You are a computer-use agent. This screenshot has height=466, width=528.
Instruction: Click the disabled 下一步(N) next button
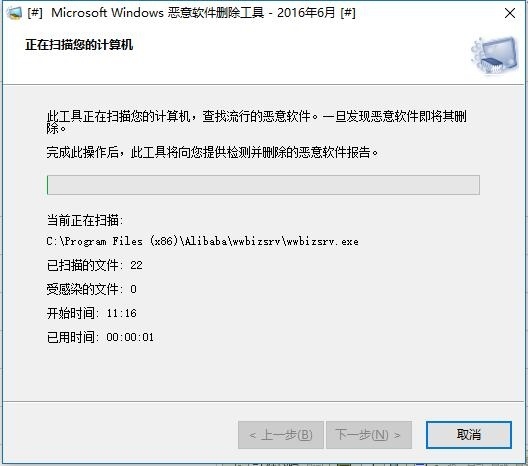369,435
